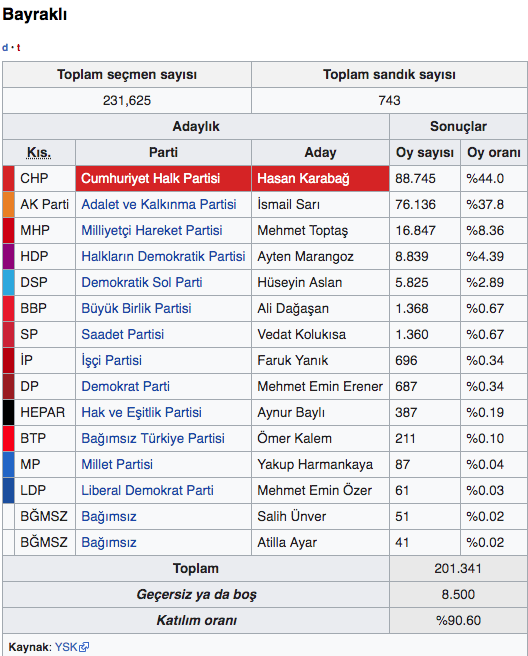
Task: Select candidate name Ali Dağaşan
Action: tap(293, 308)
